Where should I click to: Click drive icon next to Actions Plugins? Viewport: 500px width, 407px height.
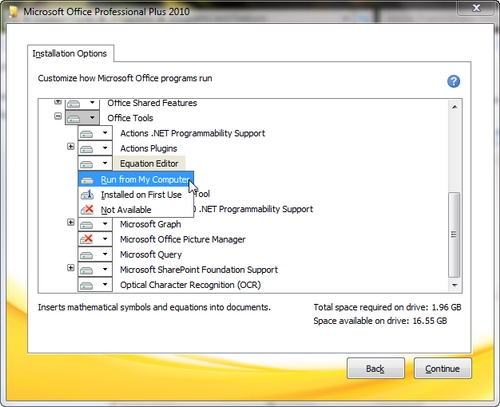87,149
